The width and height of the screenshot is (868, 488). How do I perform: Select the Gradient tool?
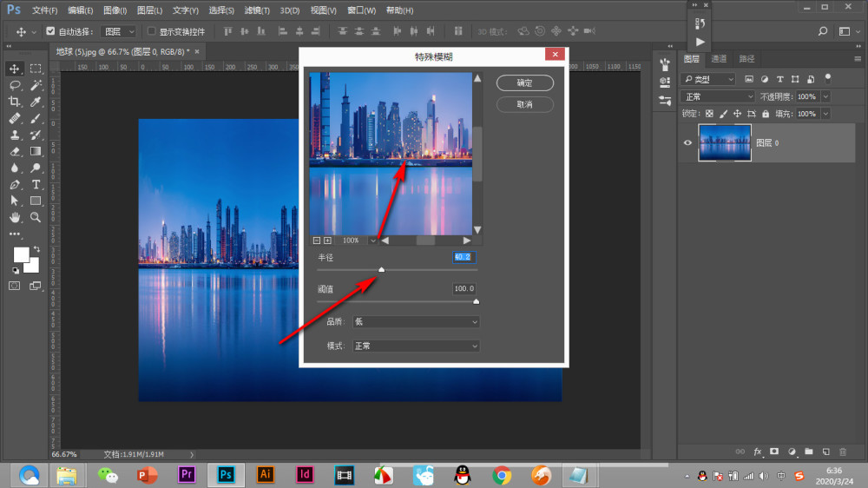pos(36,151)
